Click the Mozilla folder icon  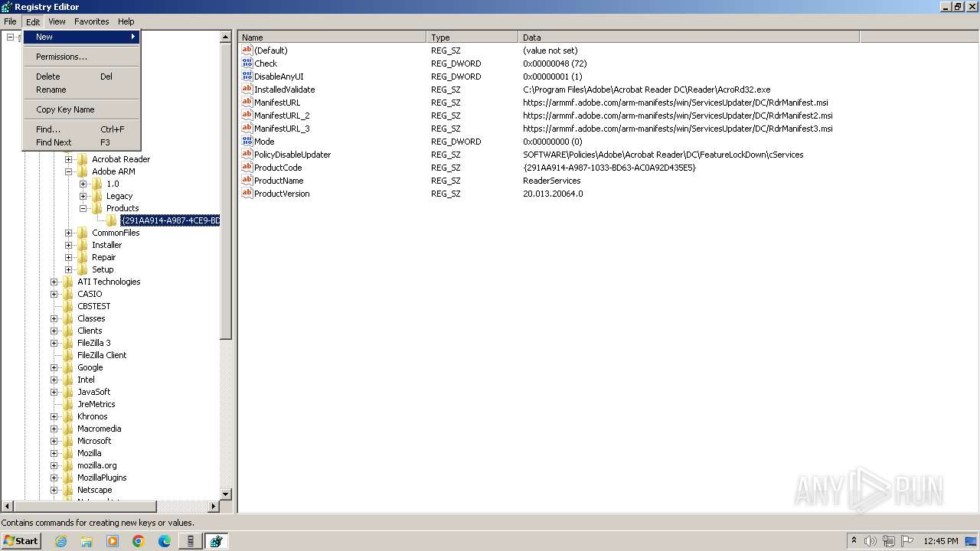(67, 453)
